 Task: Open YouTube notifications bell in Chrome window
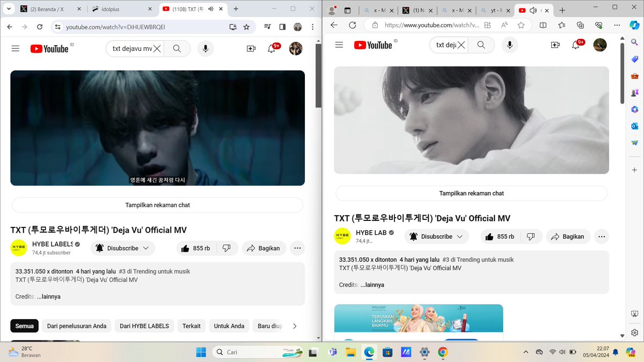[272, 49]
